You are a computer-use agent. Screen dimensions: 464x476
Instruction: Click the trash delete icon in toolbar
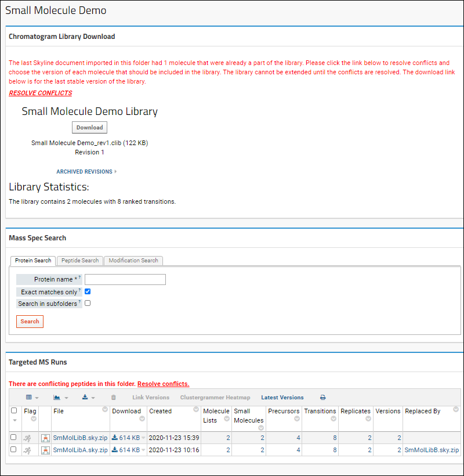pos(114,398)
